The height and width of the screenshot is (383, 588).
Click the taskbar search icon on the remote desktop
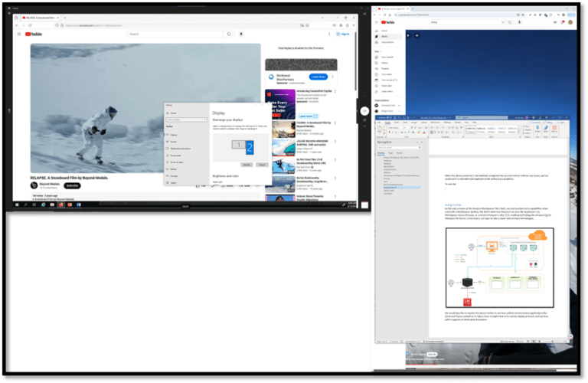click(x=25, y=205)
